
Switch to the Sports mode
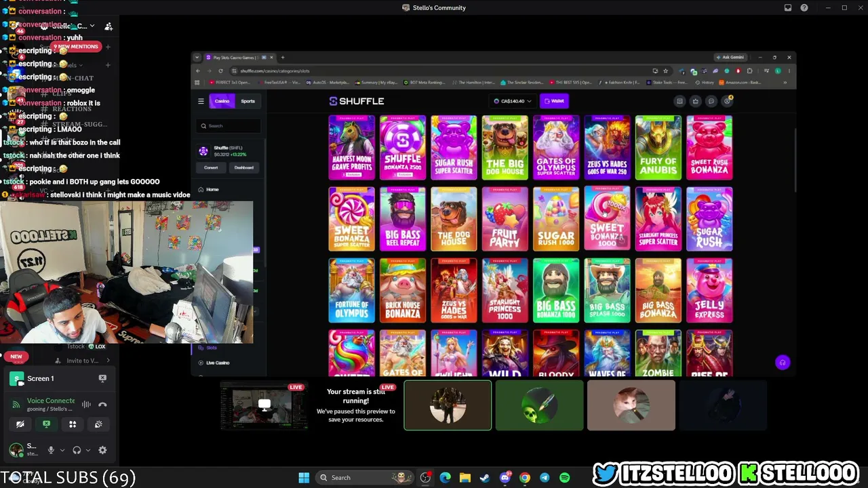click(248, 101)
